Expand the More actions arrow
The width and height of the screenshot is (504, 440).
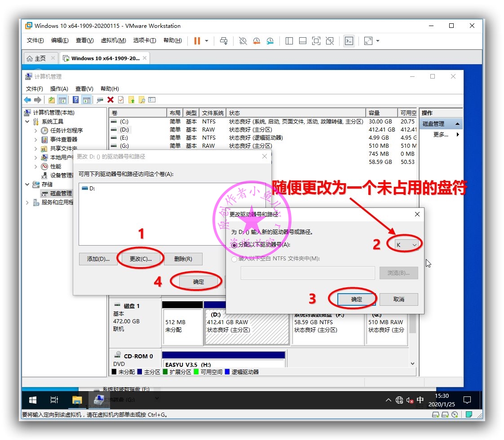(x=458, y=135)
